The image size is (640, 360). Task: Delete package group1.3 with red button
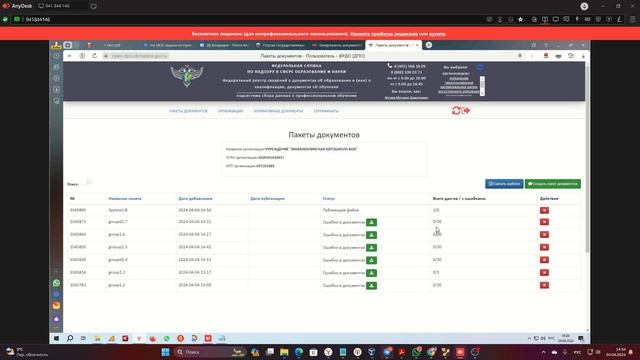(x=544, y=272)
